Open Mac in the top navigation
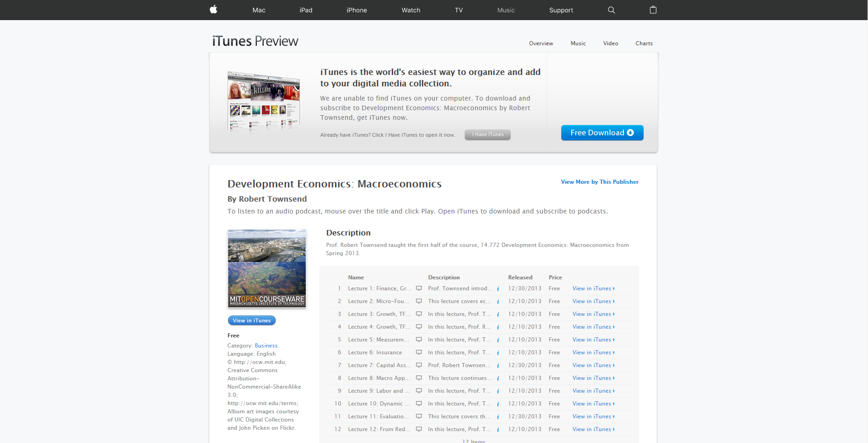Viewport: 868px width, 443px height. 259,10
